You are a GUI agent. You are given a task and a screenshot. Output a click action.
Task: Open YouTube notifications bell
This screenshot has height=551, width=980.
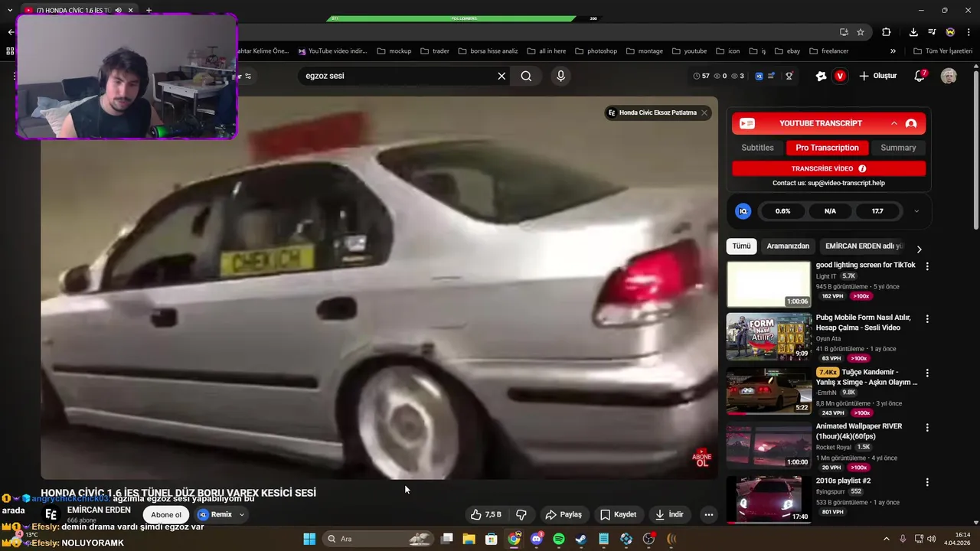click(920, 76)
